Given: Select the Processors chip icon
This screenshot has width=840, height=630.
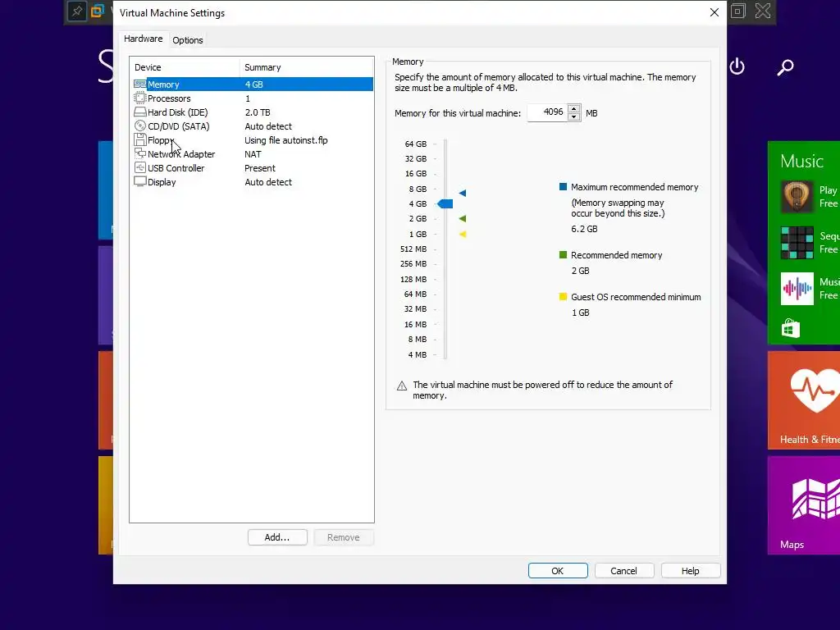Looking at the screenshot, I should (x=139, y=98).
